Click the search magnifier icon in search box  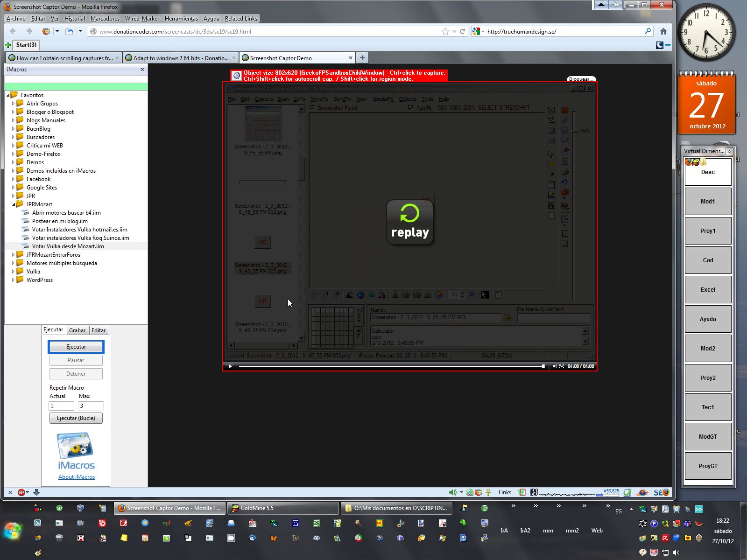648,31
